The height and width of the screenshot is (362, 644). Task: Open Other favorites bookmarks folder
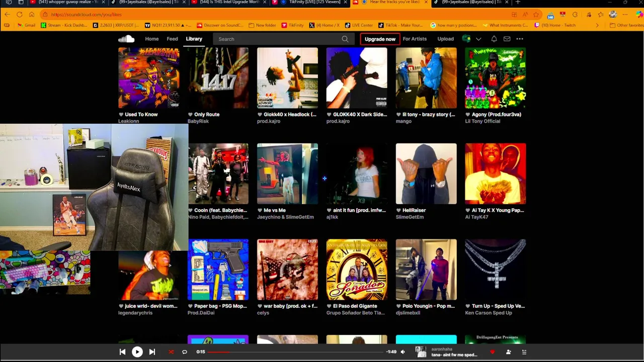[625, 25]
